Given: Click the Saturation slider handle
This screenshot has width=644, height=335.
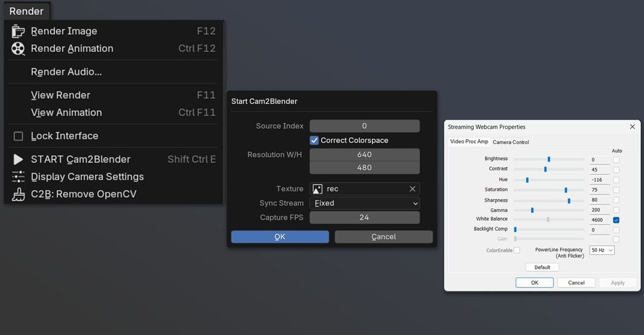Looking at the screenshot, I should coord(566,190).
